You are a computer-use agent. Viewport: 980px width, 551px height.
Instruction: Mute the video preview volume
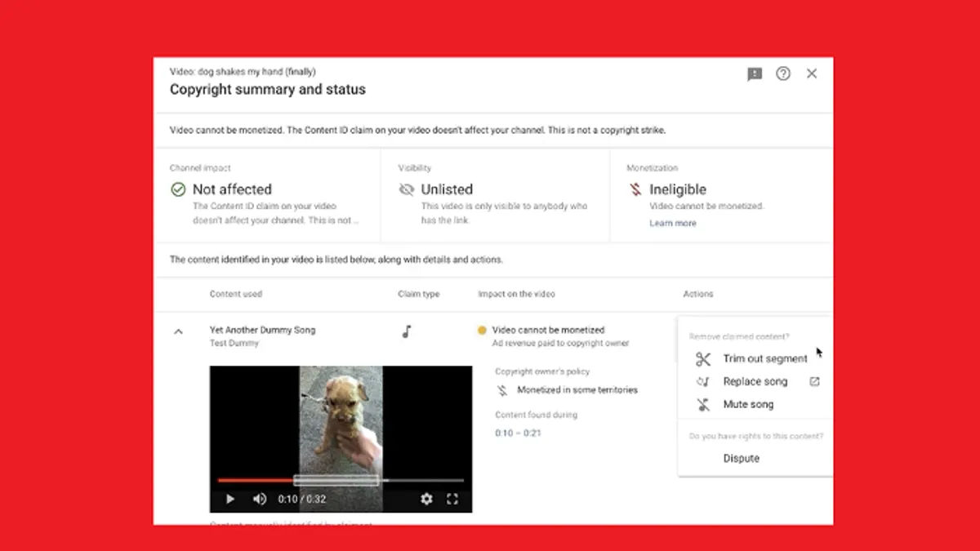tap(260, 499)
